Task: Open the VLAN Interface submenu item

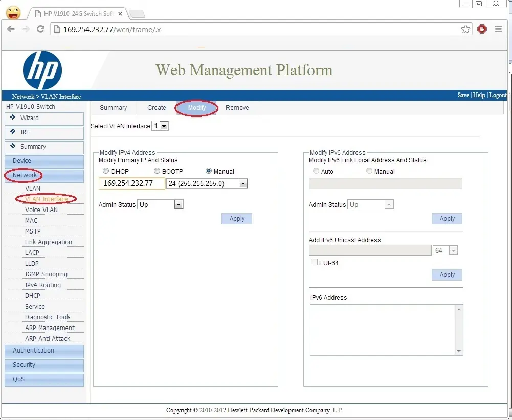Action: pyautogui.click(x=47, y=199)
